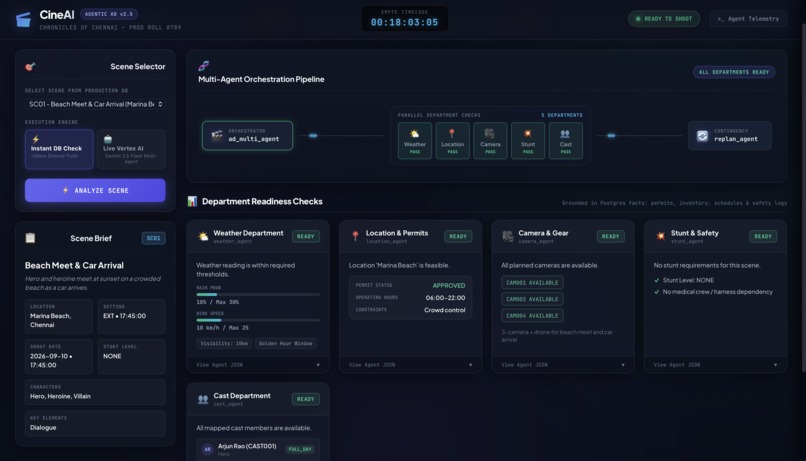This screenshot has width=806, height=461.
Task: Expand View Agent JSON for Location & Permits
Action: tap(410, 365)
